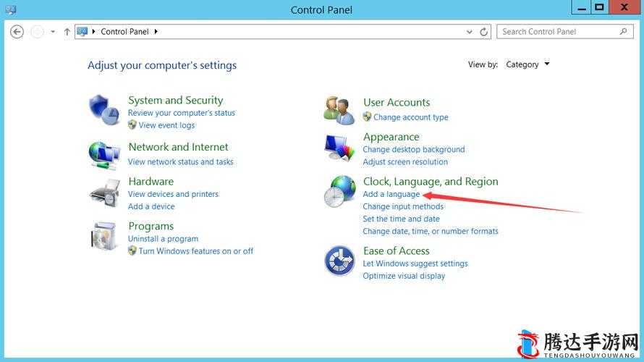Click Adjust screen resolution link
Screen dimensions: 644x362
(405, 161)
